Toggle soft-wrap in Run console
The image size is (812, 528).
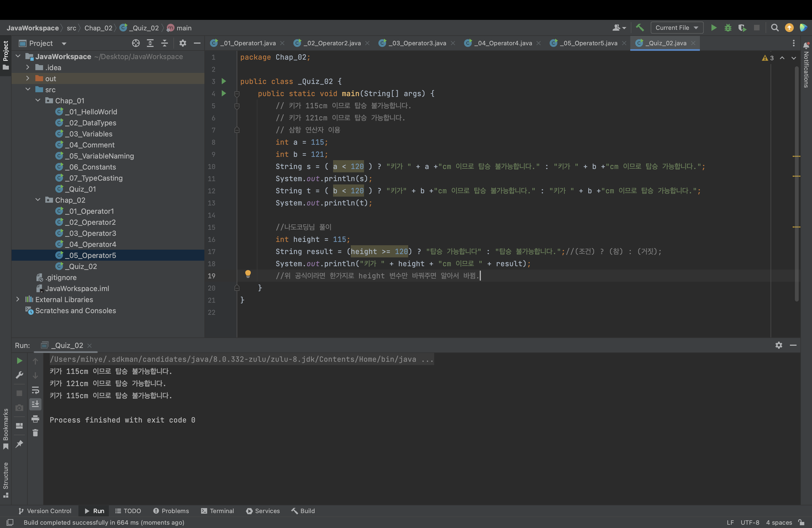point(35,390)
